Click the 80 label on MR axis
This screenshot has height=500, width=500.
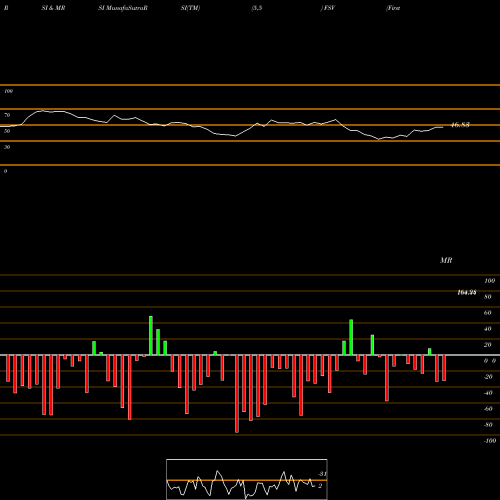point(488,297)
